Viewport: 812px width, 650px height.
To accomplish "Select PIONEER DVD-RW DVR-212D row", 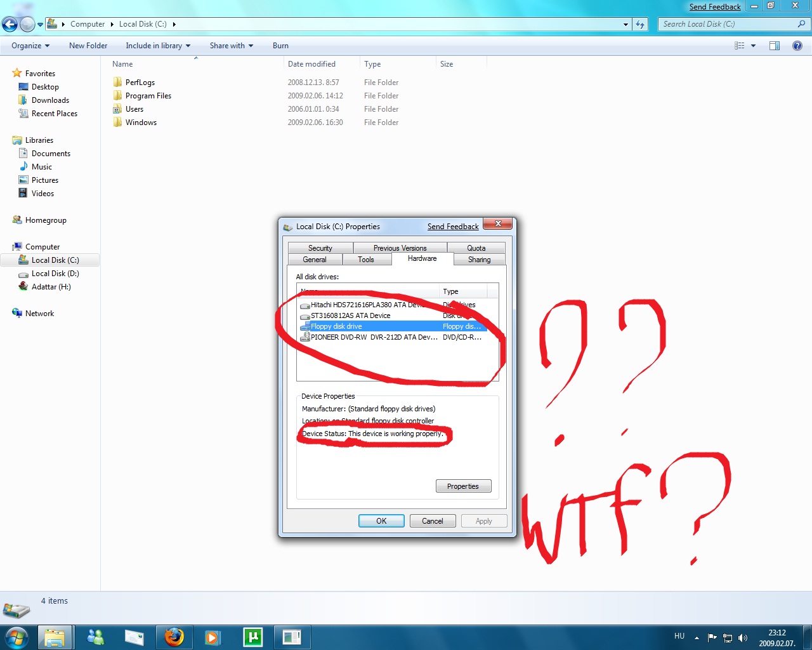I will pos(393,337).
